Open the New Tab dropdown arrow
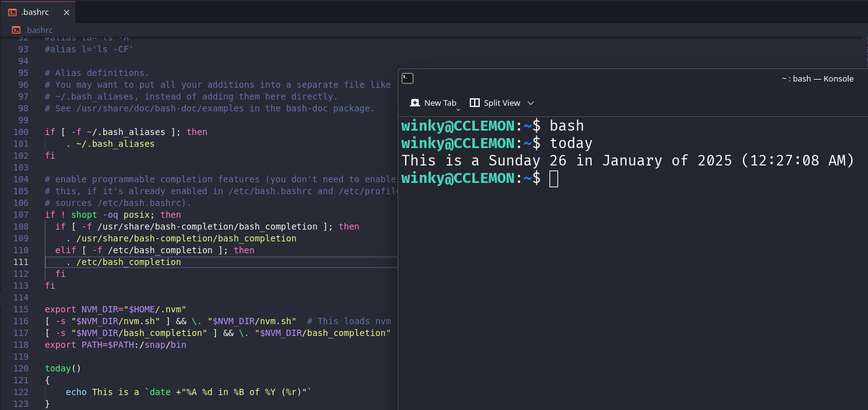The width and height of the screenshot is (868, 410). pyautogui.click(x=458, y=109)
